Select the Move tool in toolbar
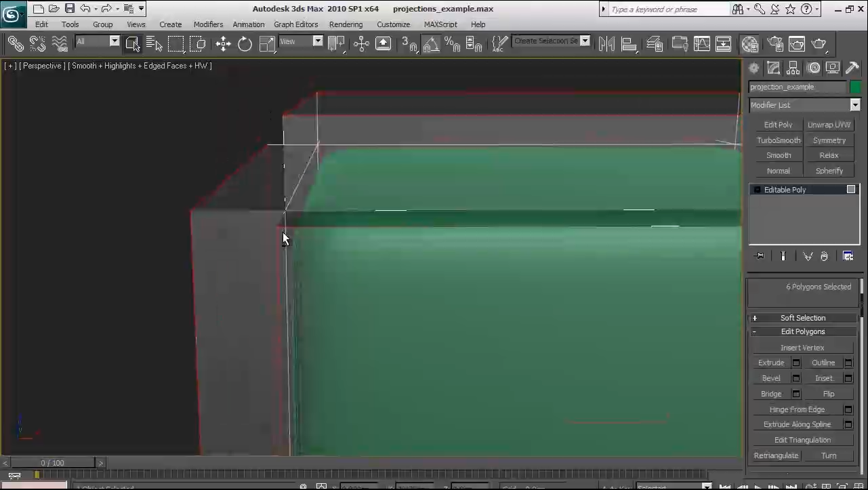Screen dimensions: 868x490 click(223, 44)
